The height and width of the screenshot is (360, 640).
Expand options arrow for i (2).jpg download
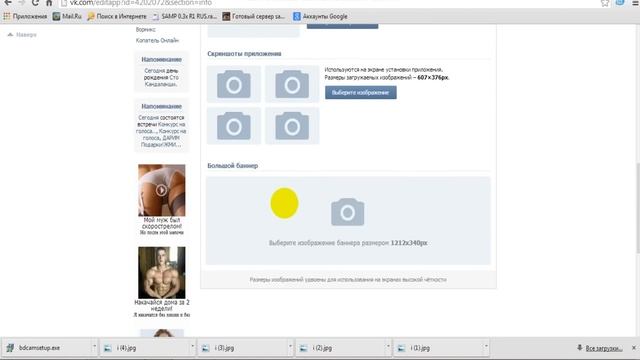pyautogui.click(x=388, y=347)
